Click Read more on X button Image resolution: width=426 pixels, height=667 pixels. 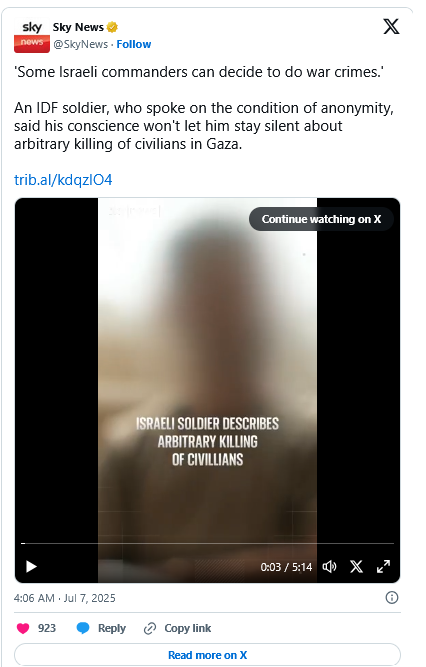click(207, 655)
